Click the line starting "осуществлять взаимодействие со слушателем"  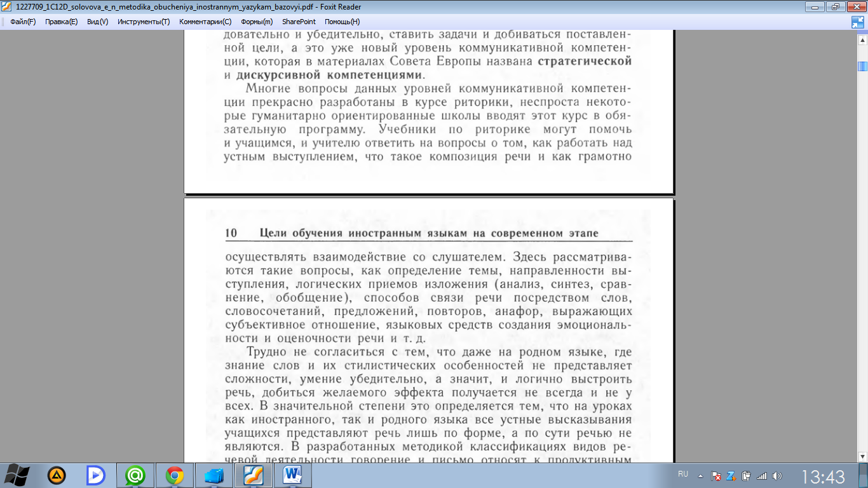(x=428, y=257)
